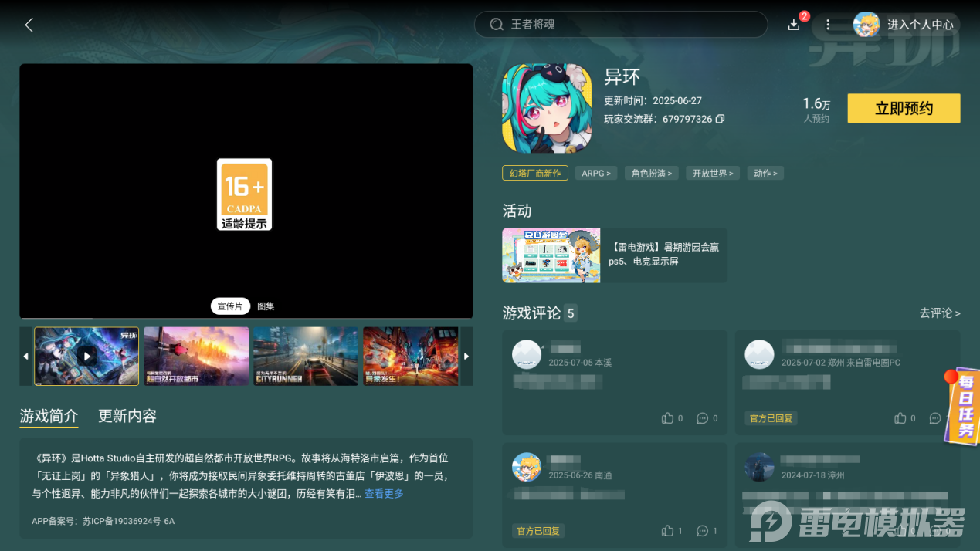Select the 游戏简介 tab

(x=49, y=417)
